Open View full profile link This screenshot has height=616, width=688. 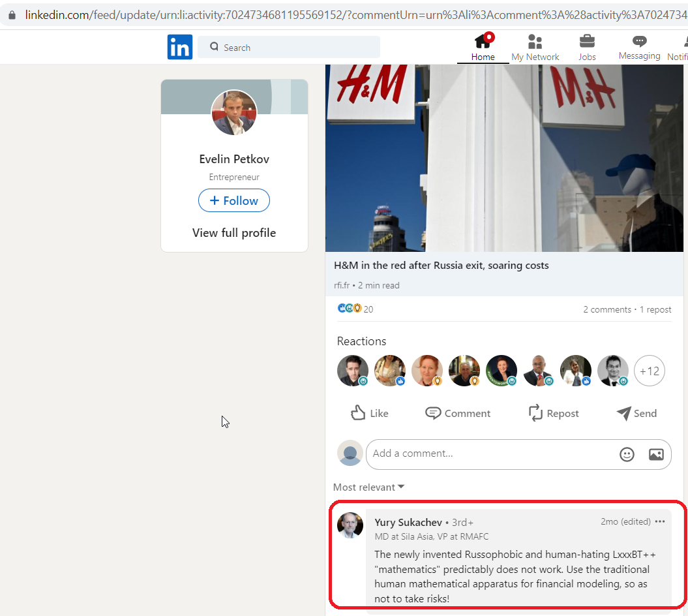point(234,233)
